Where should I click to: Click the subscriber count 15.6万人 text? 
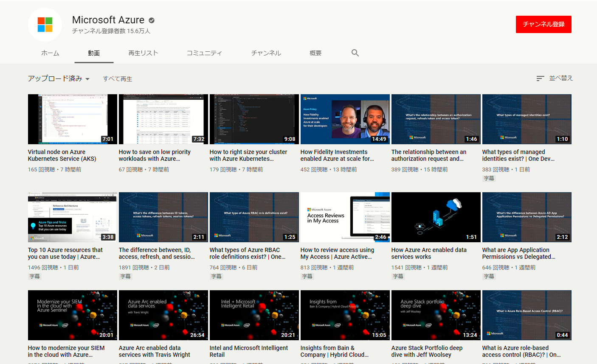[x=111, y=31]
